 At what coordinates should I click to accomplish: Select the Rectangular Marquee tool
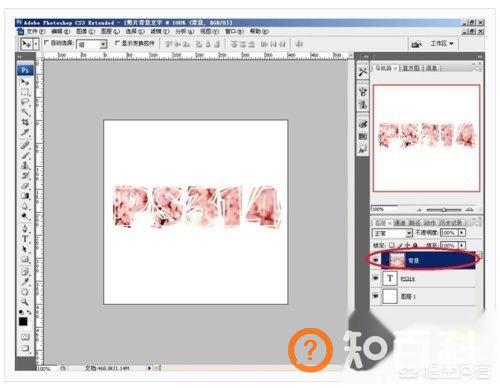[x=25, y=92]
